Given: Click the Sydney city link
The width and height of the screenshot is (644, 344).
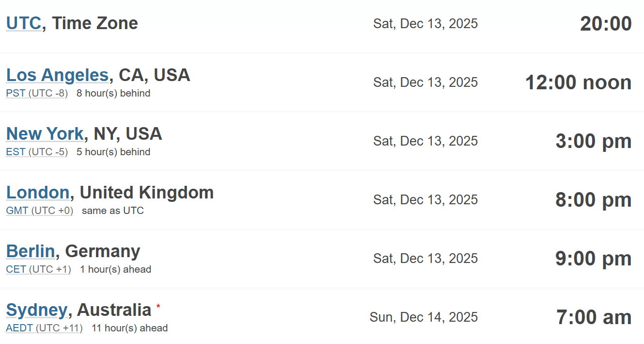Looking at the screenshot, I should [36, 310].
